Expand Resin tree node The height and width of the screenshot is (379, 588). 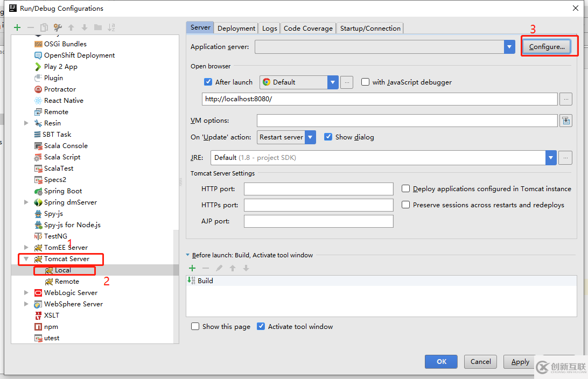[x=26, y=123]
